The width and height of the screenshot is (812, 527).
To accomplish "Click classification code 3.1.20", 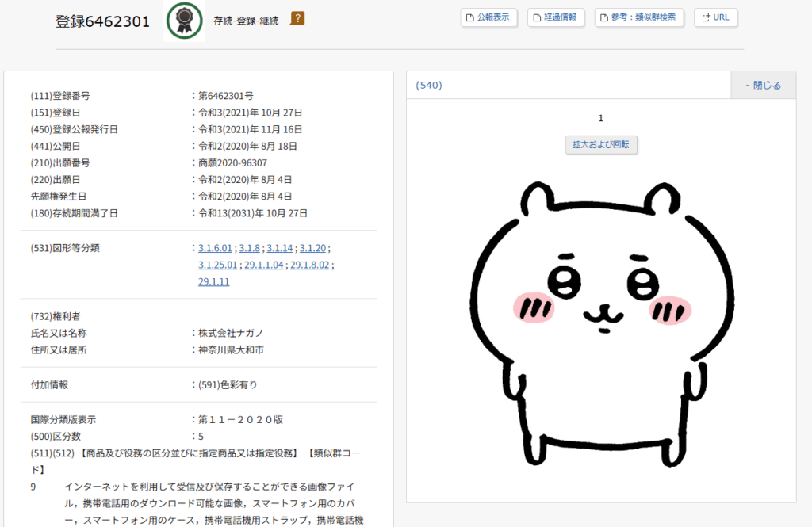I will click(313, 247).
